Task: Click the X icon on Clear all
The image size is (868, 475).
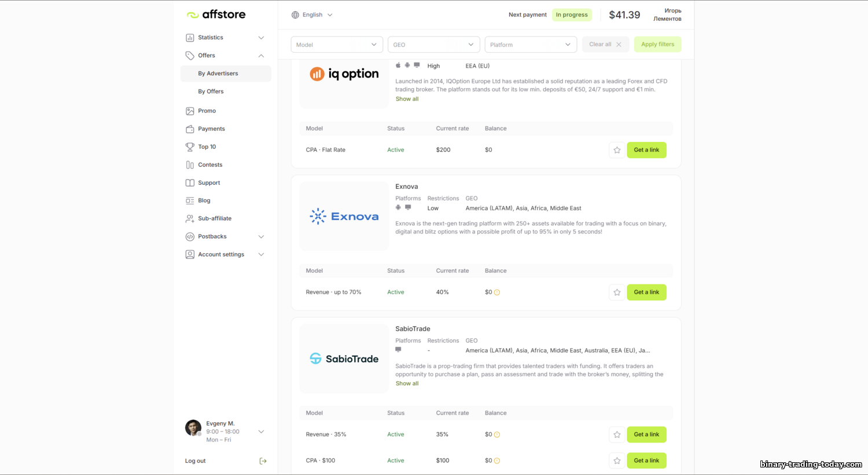Action: click(x=619, y=45)
